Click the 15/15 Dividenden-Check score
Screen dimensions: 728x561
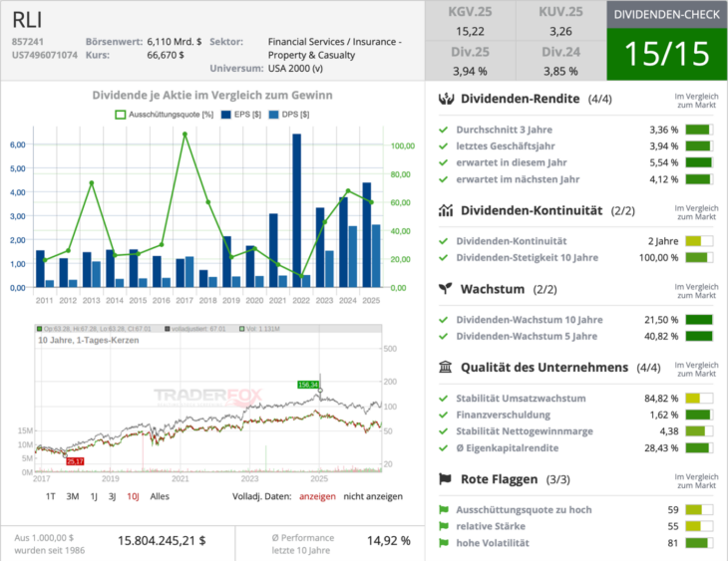667,54
